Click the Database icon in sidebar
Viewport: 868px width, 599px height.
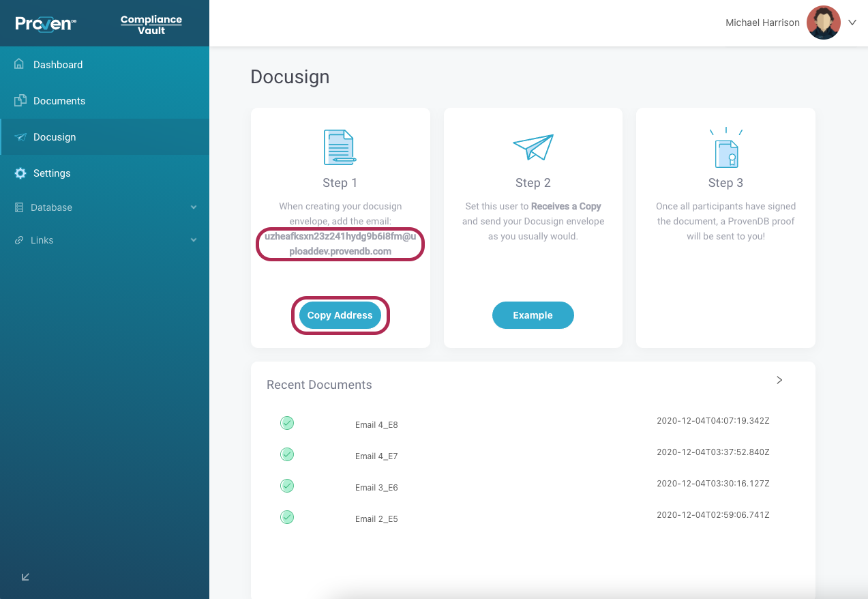tap(19, 207)
